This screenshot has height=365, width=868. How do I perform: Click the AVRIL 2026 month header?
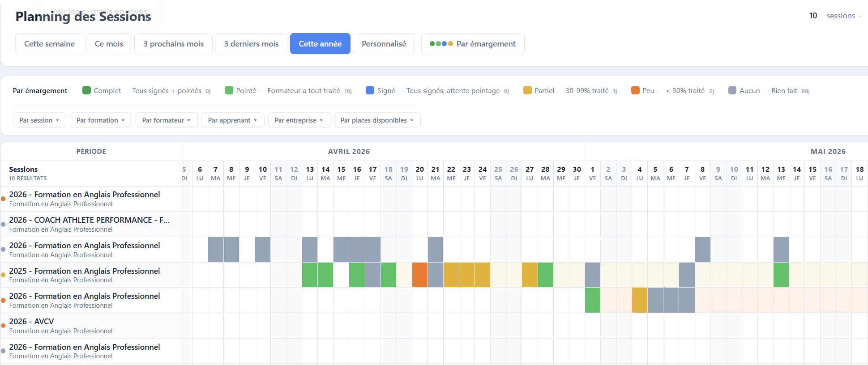349,152
